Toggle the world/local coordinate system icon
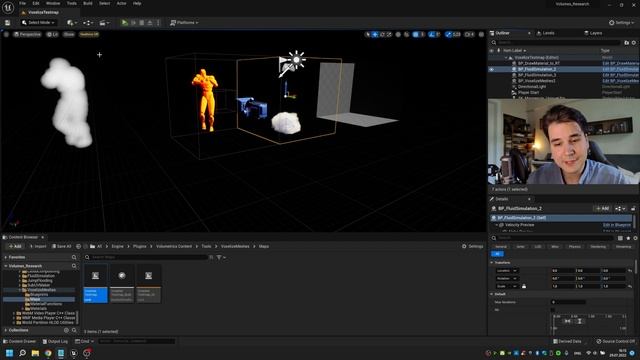640x360 pixels. click(x=398, y=35)
